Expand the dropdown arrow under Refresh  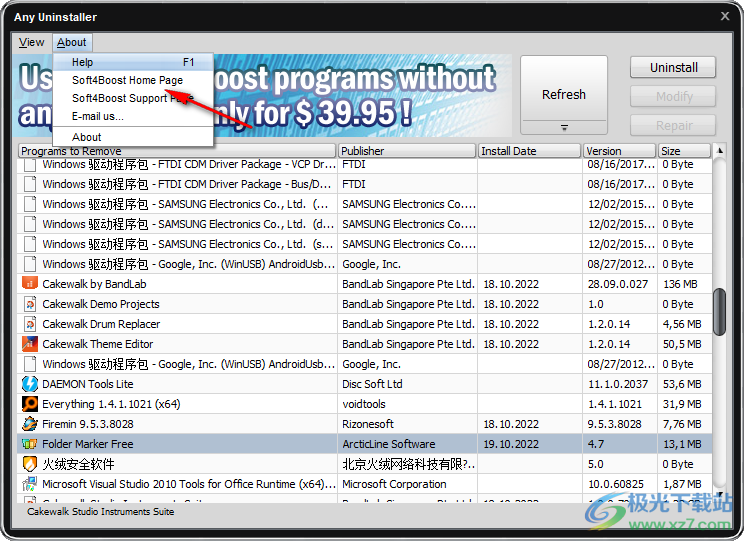[564, 127]
